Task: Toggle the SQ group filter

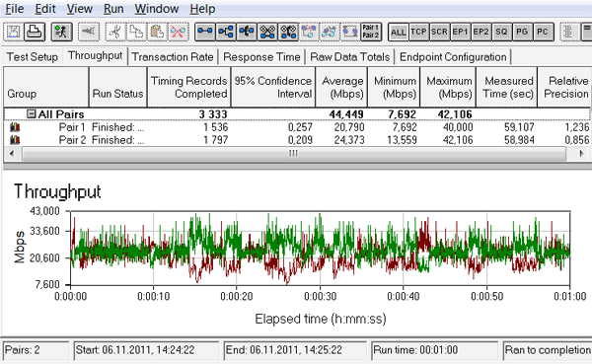Action: click(501, 33)
